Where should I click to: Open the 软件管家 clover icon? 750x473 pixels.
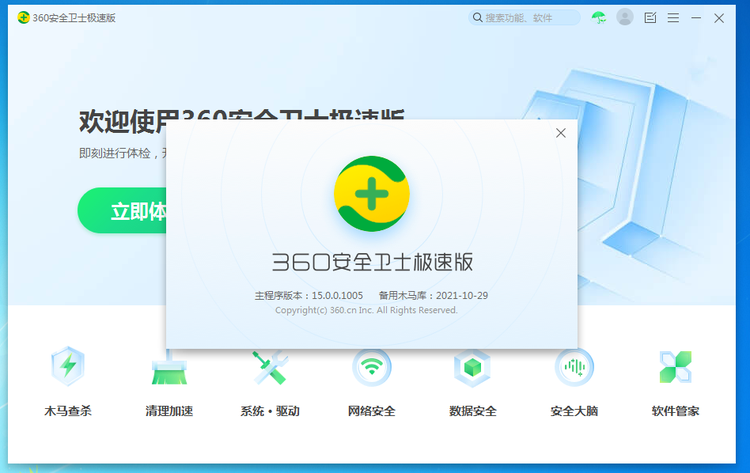[x=675, y=367]
